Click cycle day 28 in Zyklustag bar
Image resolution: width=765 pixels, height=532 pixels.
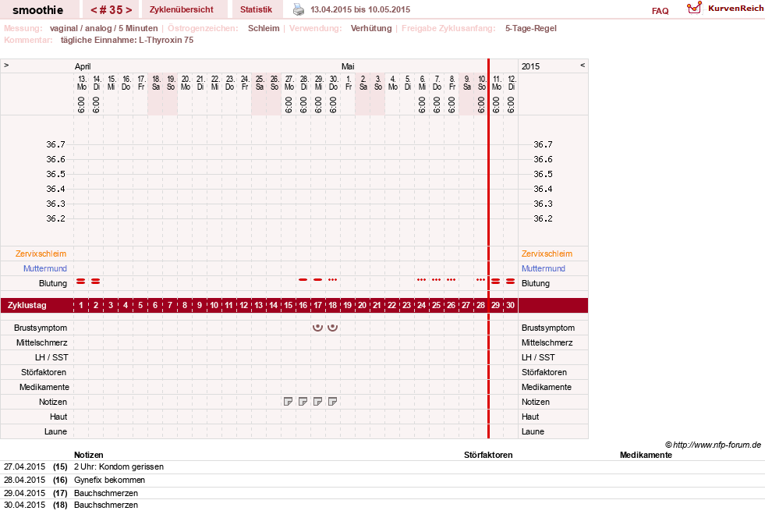click(x=480, y=305)
